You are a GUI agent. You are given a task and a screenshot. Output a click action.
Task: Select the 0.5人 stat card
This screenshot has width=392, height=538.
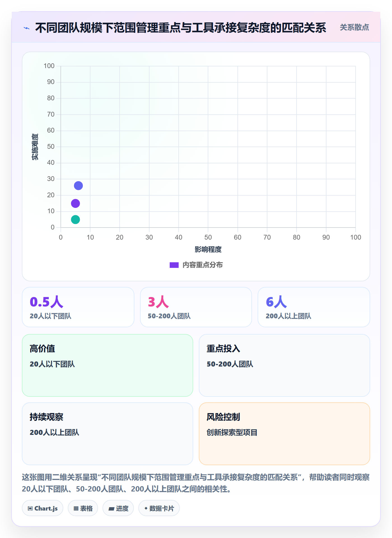pos(78,307)
